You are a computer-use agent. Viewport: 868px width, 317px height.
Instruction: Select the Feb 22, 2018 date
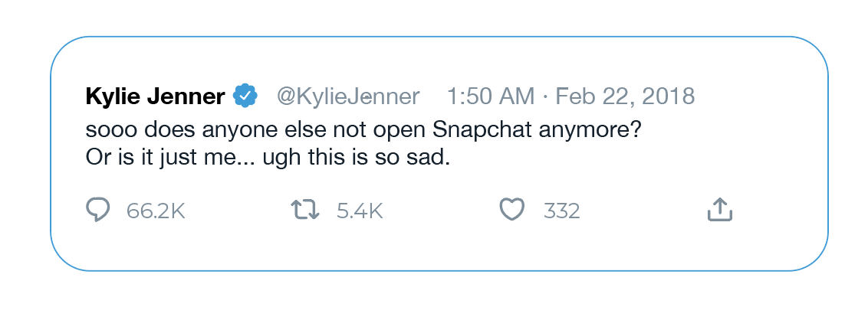pyautogui.click(x=625, y=97)
